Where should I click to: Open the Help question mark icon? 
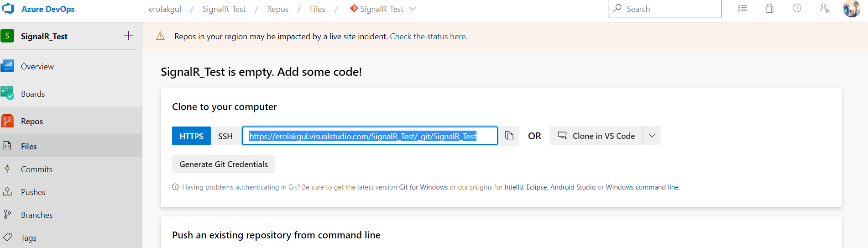coord(797,9)
